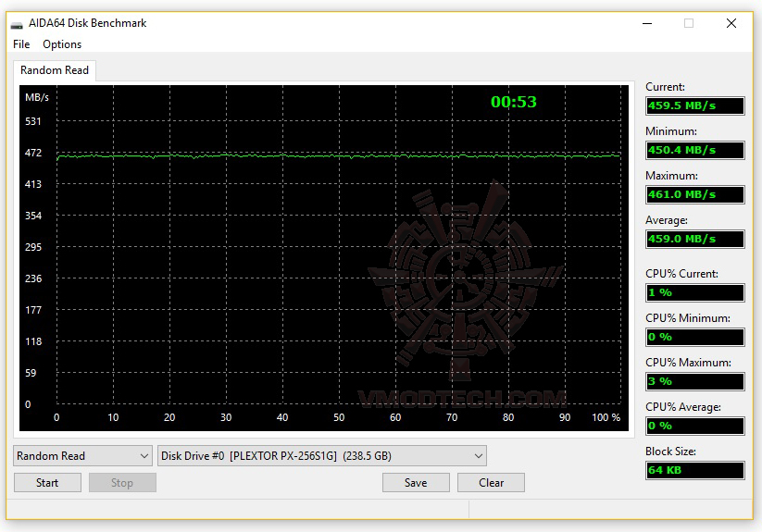The height and width of the screenshot is (532, 762).
Task: Click the 100 % label on the horizontal axis
Action: click(x=606, y=417)
